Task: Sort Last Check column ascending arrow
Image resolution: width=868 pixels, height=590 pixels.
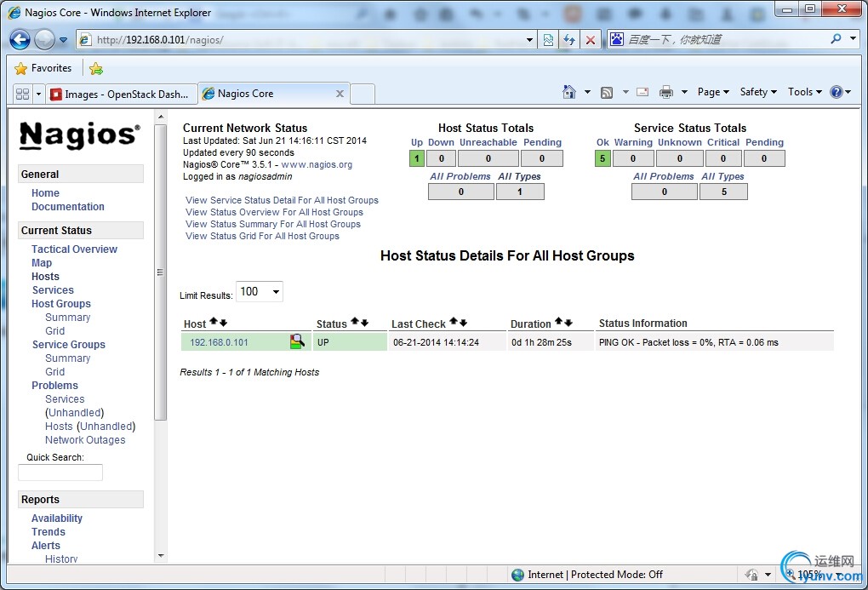Action: pyautogui.click(x=454, y=322)
